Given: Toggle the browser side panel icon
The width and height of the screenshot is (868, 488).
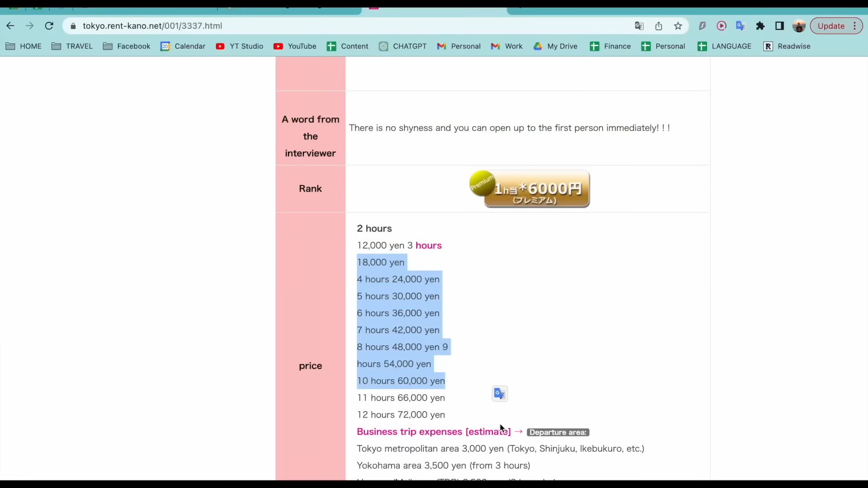Looking at the screenshot, I should 779,26.
